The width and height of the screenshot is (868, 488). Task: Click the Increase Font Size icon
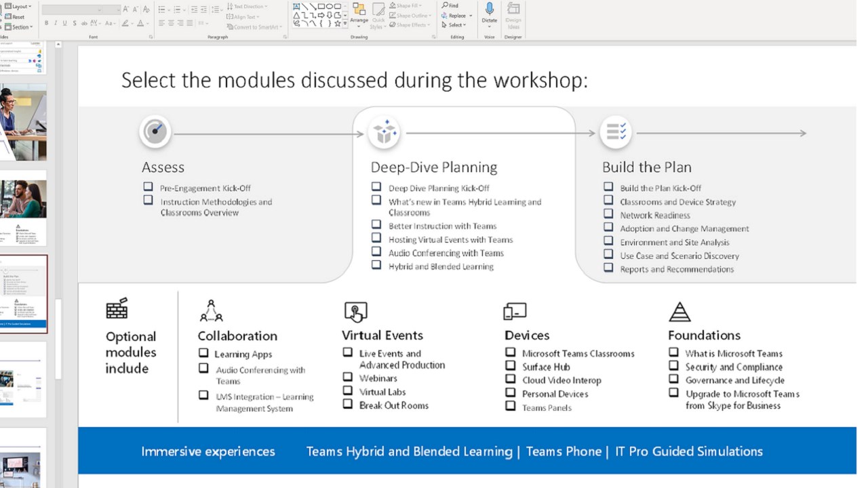[x=127, y=10]
